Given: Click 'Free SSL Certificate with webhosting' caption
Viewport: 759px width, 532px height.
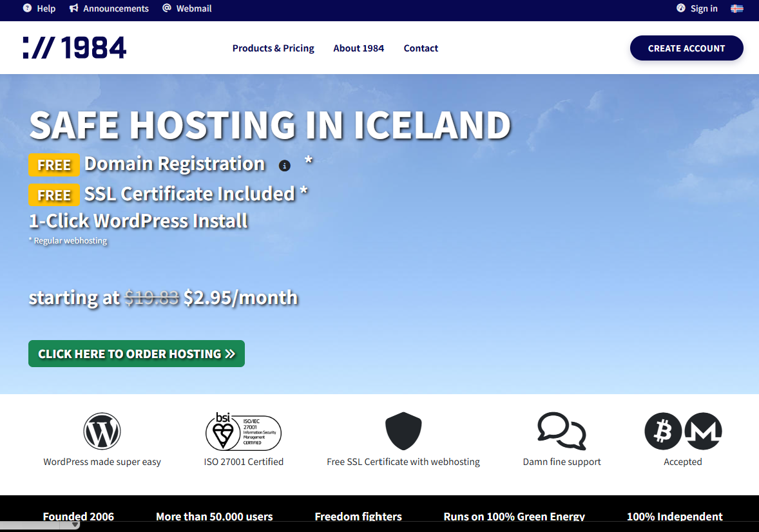Looking at the screenshot, I should pos(403,462).
